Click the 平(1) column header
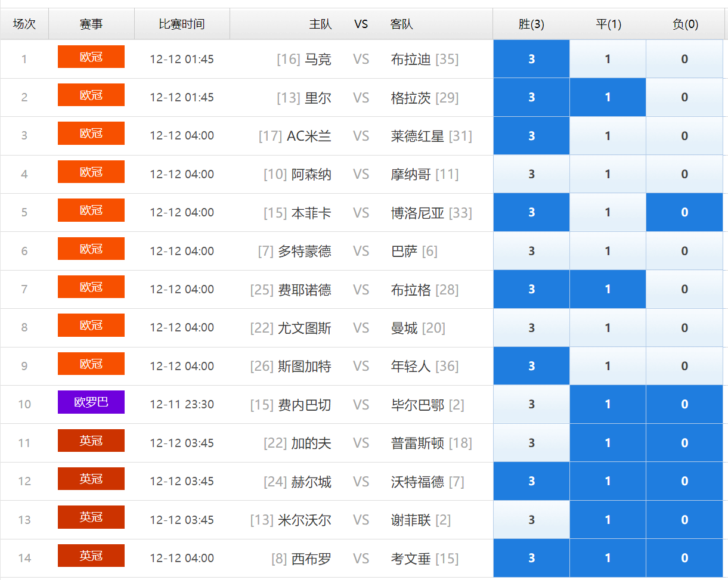Viewport: 728px width, 580px height. coord(608,24)
